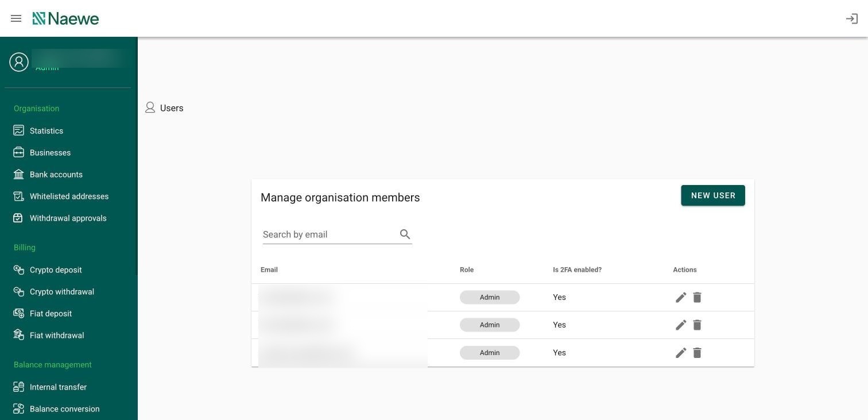Navigate to Withdrawal approvals
This screenshot has width=868, height=420.
pos(69,218)
